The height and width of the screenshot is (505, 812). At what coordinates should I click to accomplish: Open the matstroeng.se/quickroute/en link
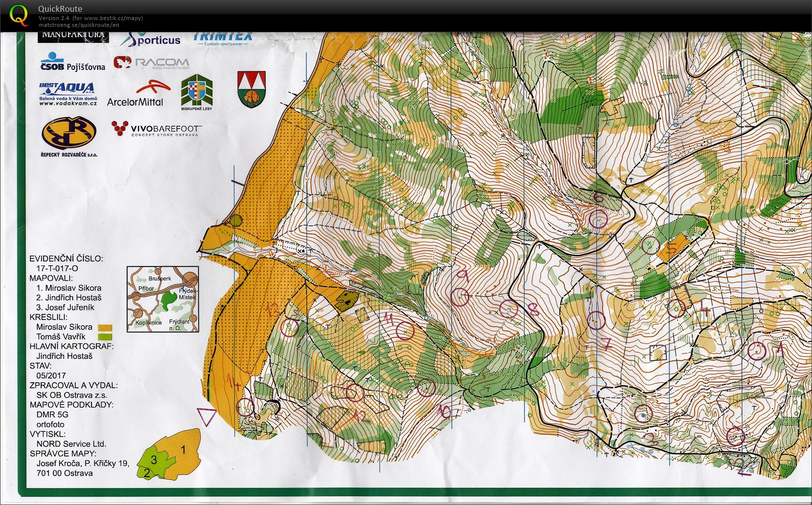point(79,25)
